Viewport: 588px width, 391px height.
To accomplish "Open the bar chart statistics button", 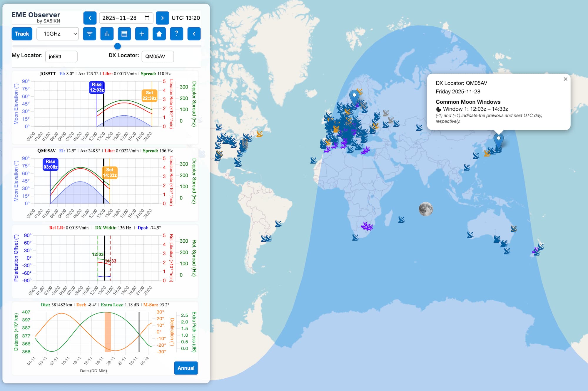I will 107,34.
